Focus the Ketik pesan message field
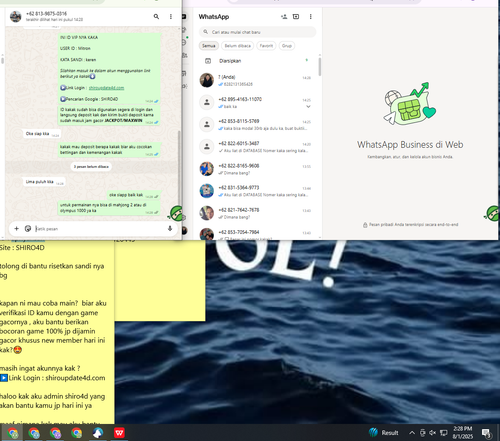 [x=100, y=229]
